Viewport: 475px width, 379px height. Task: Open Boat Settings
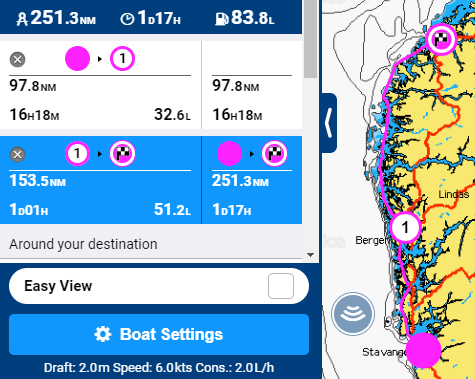click(x=159, y=334)
